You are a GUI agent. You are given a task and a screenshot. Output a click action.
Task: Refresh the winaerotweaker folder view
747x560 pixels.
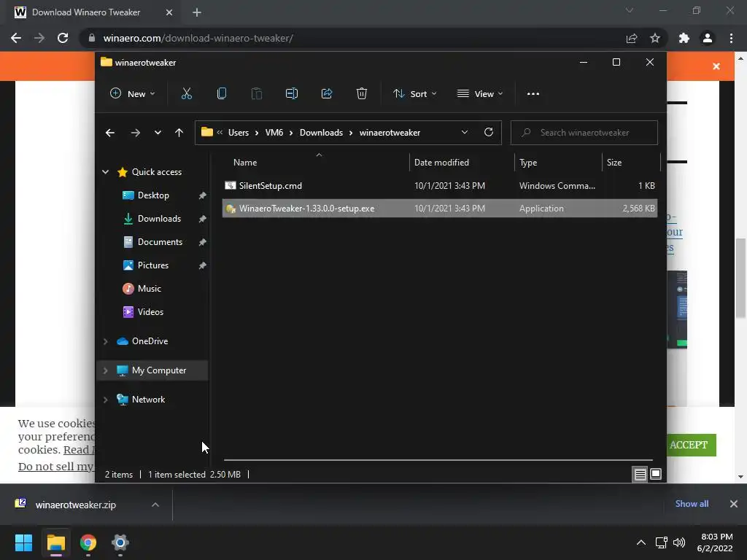(x=488, y=133)
